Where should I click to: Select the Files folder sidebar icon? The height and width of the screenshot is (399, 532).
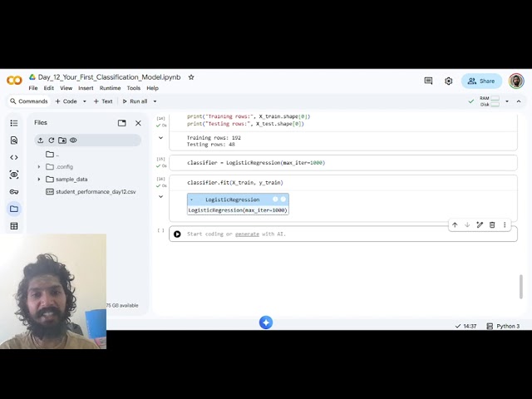(x=14, y=209)
